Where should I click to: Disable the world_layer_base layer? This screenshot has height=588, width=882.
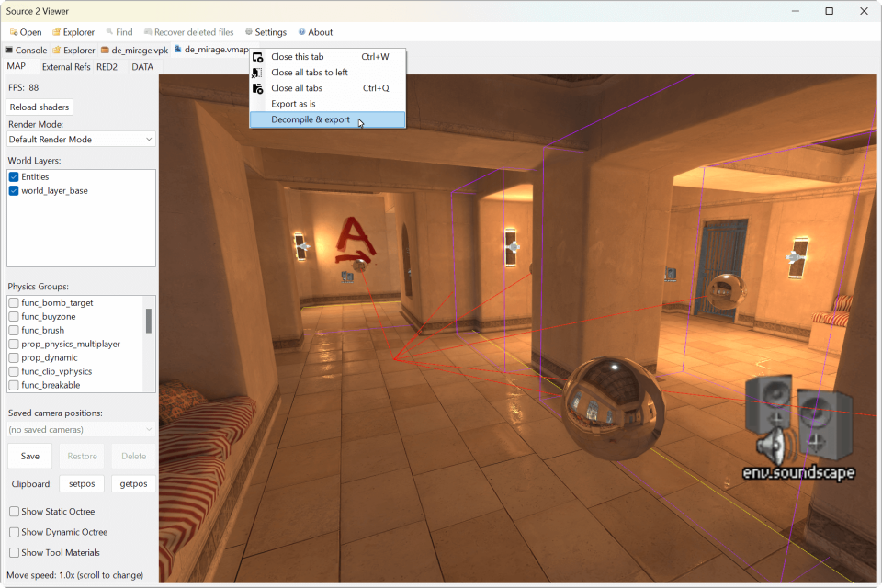click(x=13, y=191)
